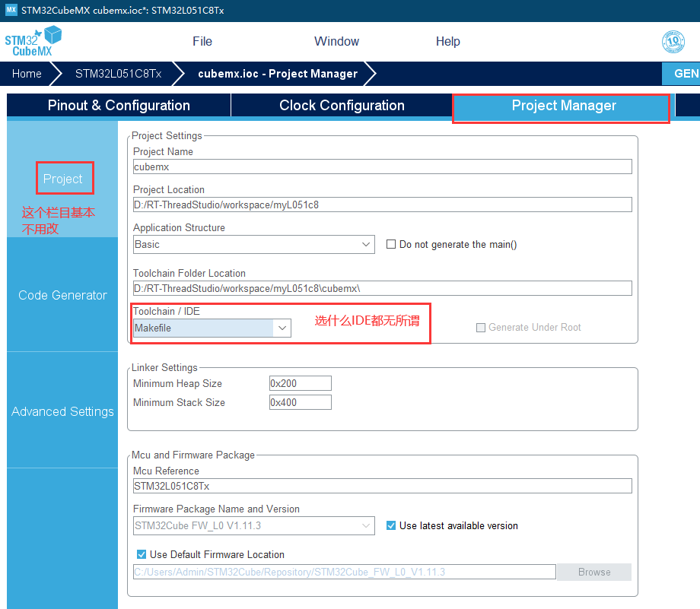The image size is (700, 609).
Task: Open the Code Generator side section
Action: click(62, 295)
